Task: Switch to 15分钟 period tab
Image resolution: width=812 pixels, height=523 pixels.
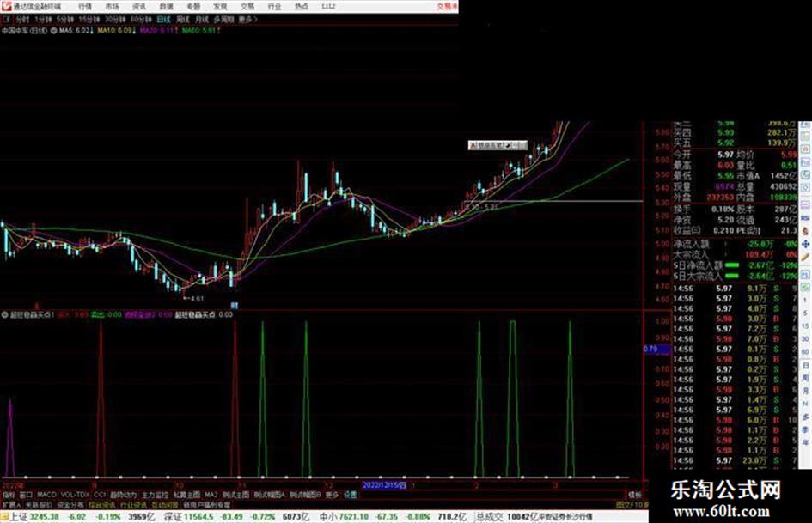Action: (x=89, y=19)
